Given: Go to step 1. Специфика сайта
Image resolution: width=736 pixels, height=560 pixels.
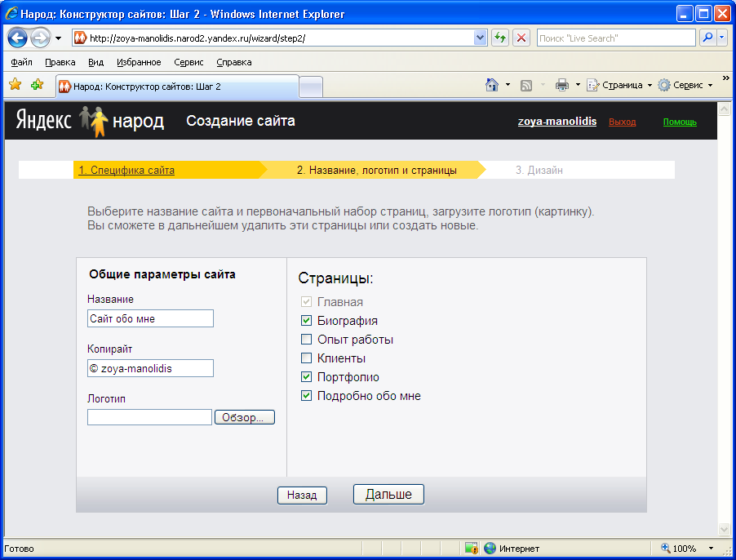Looking at the screenshot, I should point(126,170).
